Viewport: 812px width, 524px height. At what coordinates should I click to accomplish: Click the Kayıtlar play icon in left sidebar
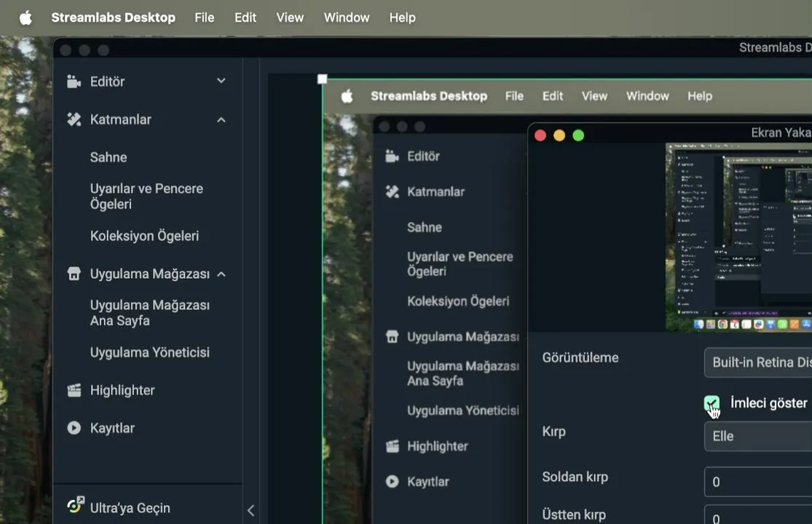pyautogui.click(x=74, y=428)
